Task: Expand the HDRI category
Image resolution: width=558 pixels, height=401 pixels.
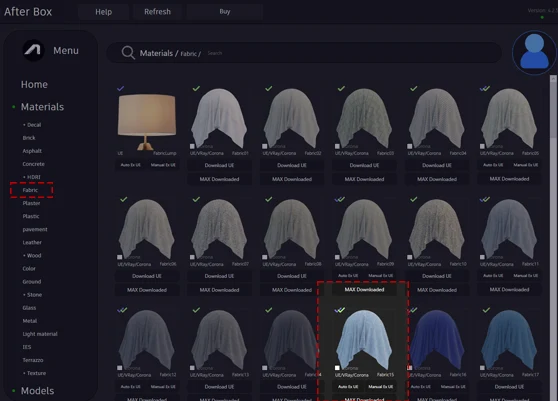Action: pyautogui.click(x=32, y=177)
